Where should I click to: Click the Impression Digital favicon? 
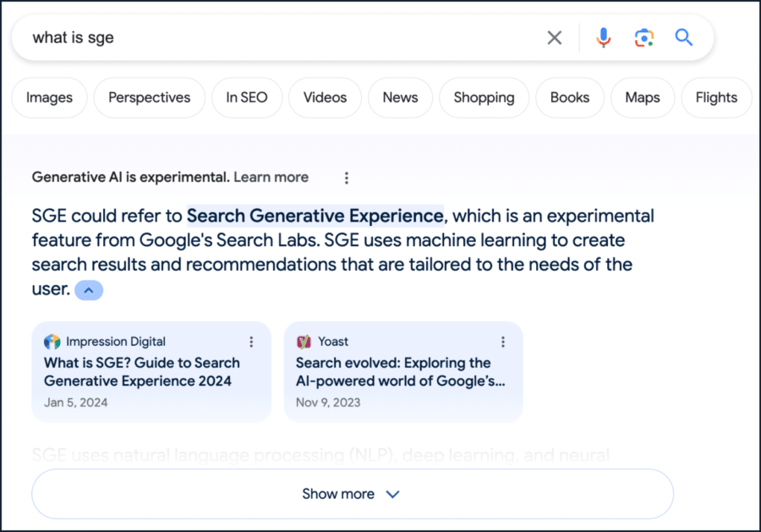pos(52,342)
